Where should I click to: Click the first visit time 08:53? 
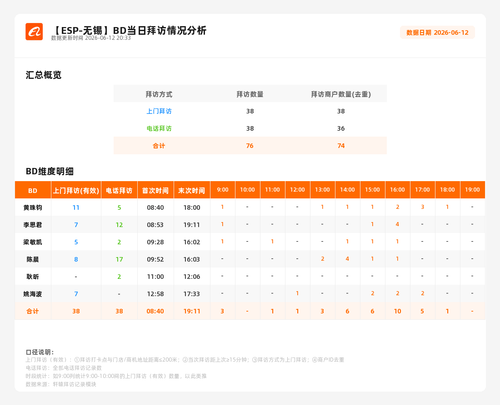(155, 225)
